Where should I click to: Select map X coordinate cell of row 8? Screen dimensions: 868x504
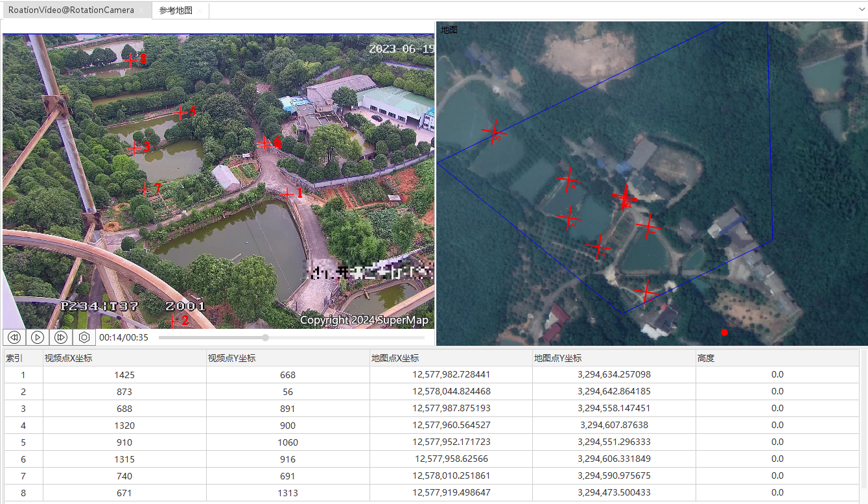(451, 493)
